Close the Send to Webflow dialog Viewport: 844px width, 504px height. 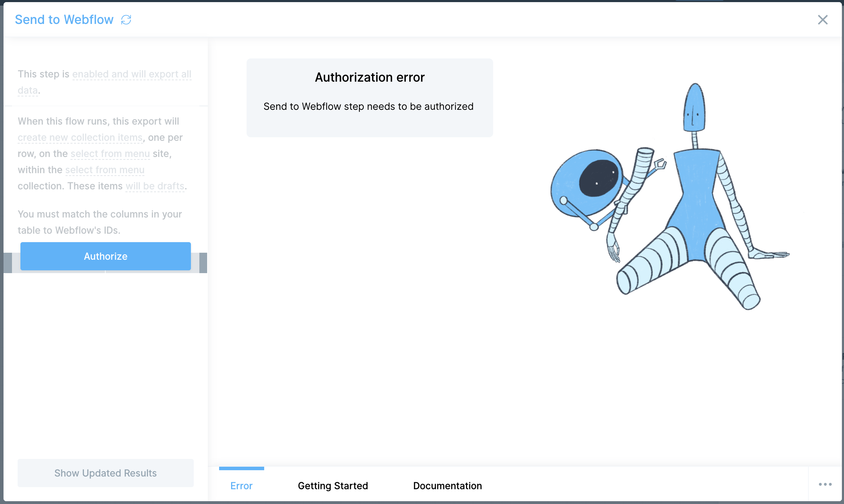[823, 20]
